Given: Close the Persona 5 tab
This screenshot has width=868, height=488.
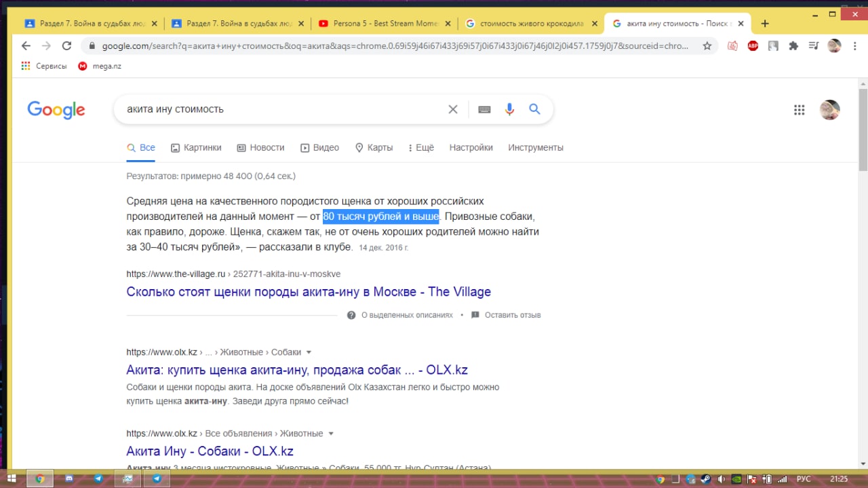Looking at the screenshot, I should click(x=448, y=23).
